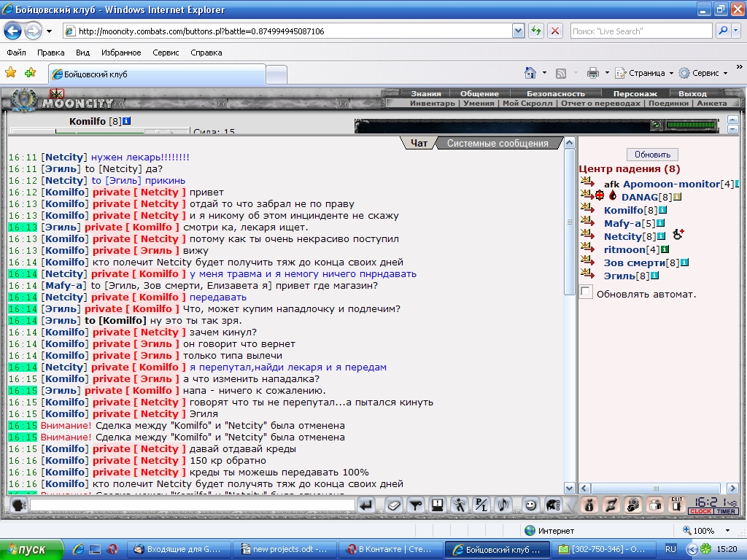The height and width of the screenshot is (560, 747).
Task: Click the green signal level bar in the game header
Action: (x=692, y=125)
